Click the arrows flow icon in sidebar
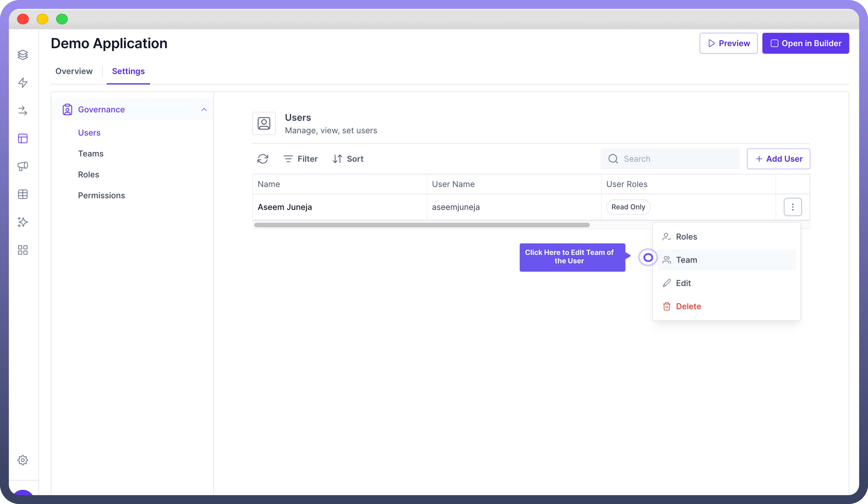868x504 pixels. [x=23, y=110]
